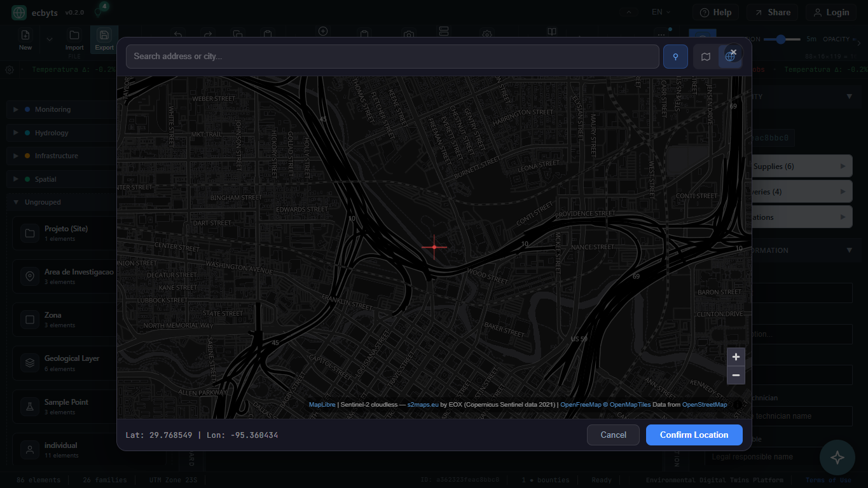
Task: Select the individual family card
Action: coord(88,450)
